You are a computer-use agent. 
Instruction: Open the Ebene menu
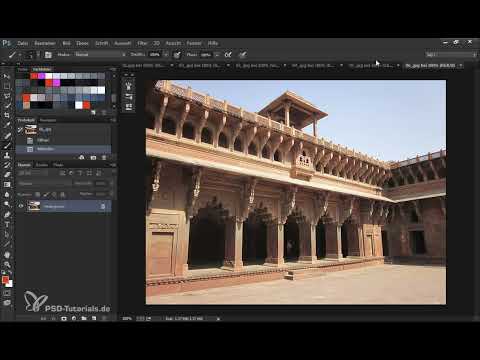pyautogui.click(x=82, y=43)
